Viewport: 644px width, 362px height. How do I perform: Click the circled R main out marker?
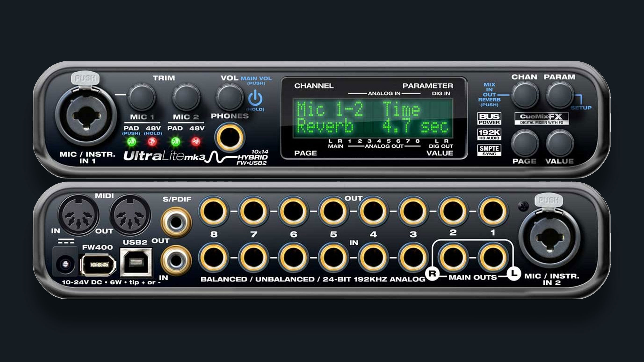click(x=432, y=274)
